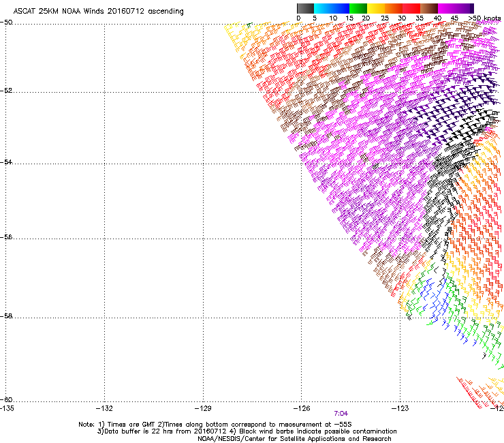Select the cyan 5–10 knots legend segment
This screenshot has height=443, width=504.
322,8
